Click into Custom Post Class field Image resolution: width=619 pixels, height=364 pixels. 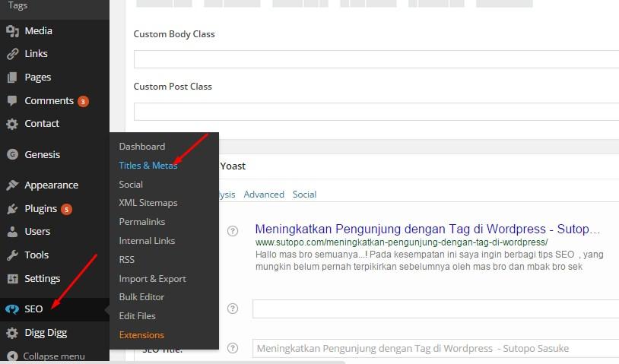(x=376, y=112)
